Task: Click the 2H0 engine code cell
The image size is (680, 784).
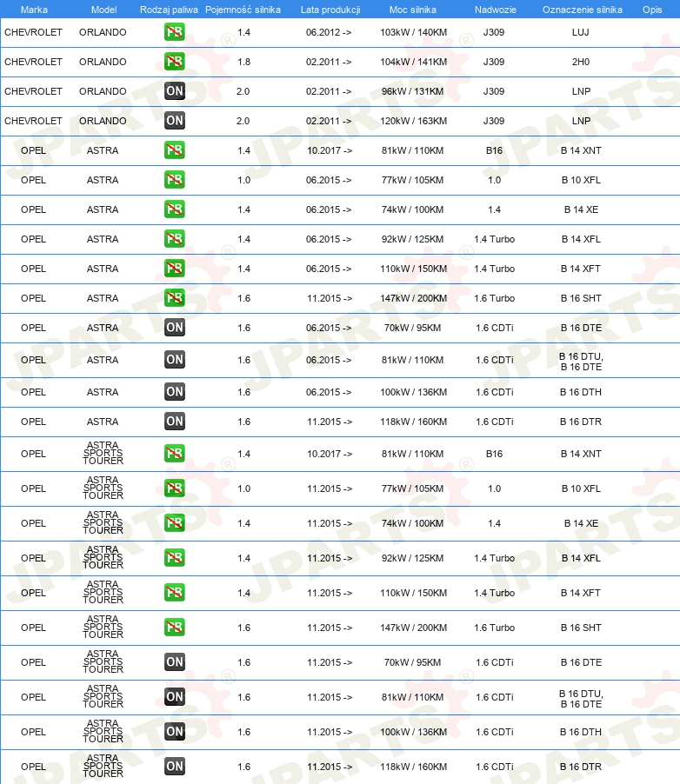Action: [x=580, y=62]
